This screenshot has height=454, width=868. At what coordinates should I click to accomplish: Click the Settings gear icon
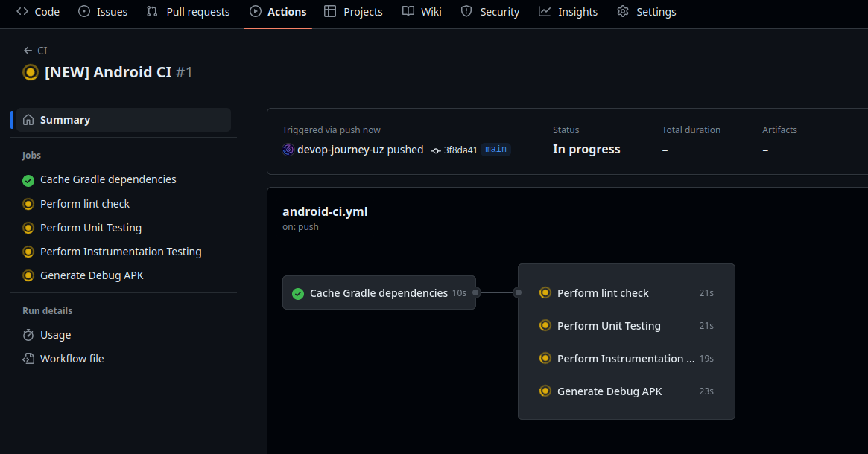click(x=623, y=12)
